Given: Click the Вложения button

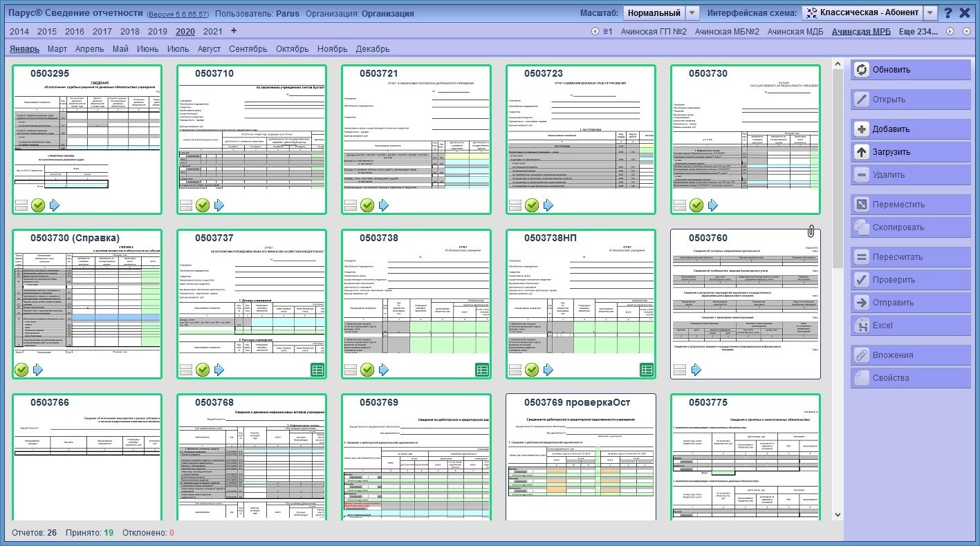Looking at the screenshot, I should coord(911,355).
